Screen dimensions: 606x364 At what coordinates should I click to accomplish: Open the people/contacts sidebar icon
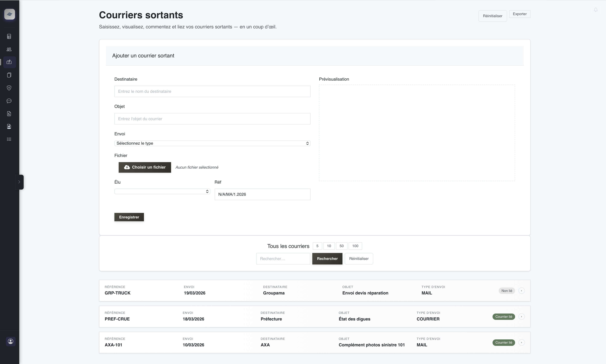(x=9, y=49)
